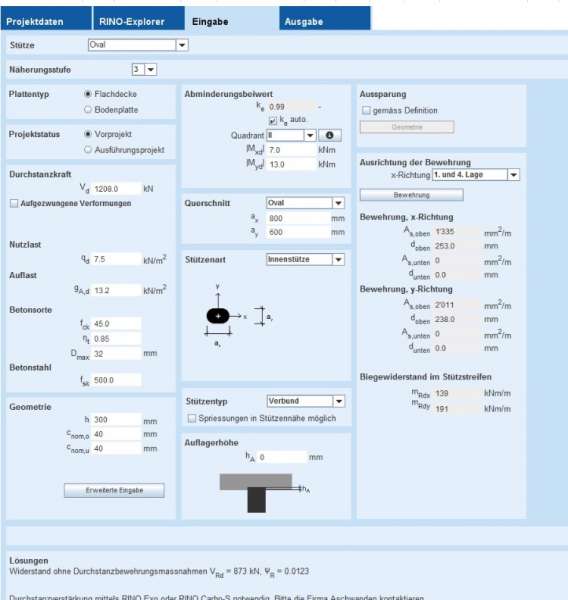Click the Auflagerhöhe slab-column diagram
This screenshot has width=568, height=600.
(x=264, y=493)
